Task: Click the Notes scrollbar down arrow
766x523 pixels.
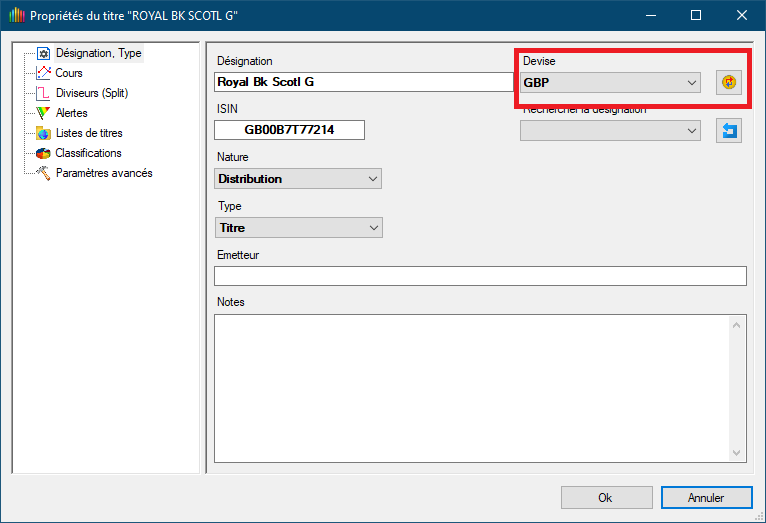Action: tap(738, 453)
